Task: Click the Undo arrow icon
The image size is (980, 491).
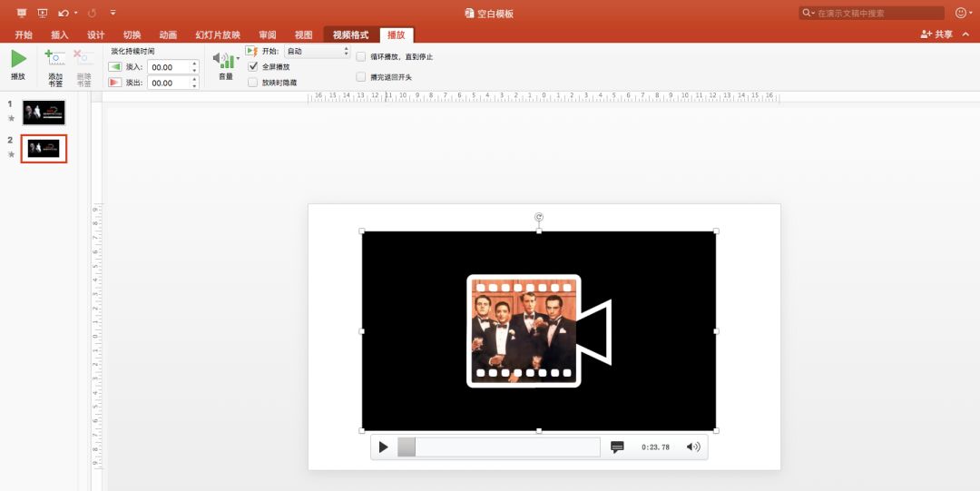Action: [64, 13]
